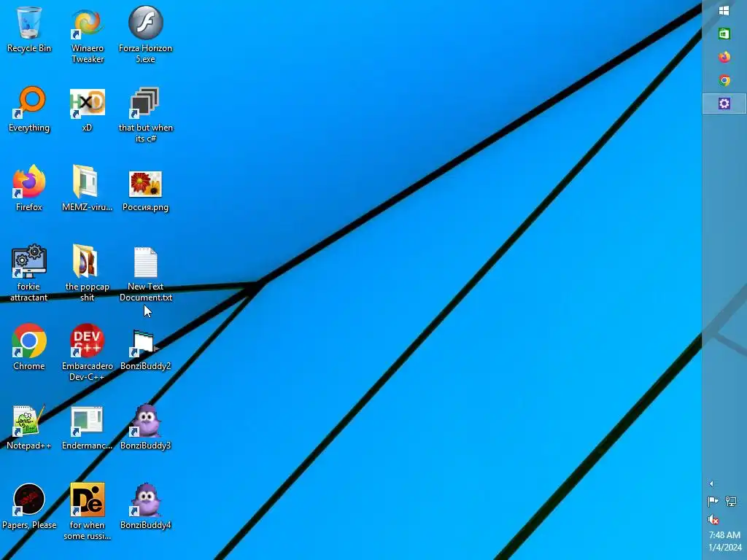The width and height of the screenshot is (747, 560).
Task: Select the Embarcadero Dev-C++ shortcut
Action: 88,354
